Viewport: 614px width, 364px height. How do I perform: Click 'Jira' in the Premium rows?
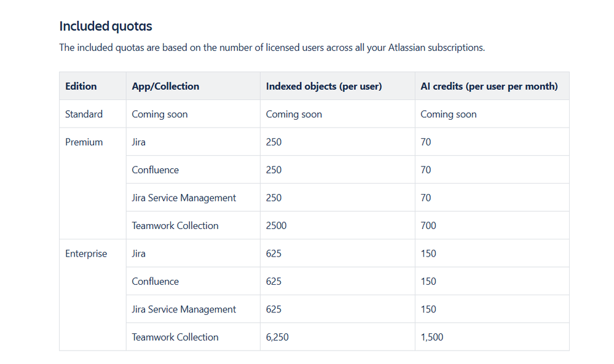(138, 142)
